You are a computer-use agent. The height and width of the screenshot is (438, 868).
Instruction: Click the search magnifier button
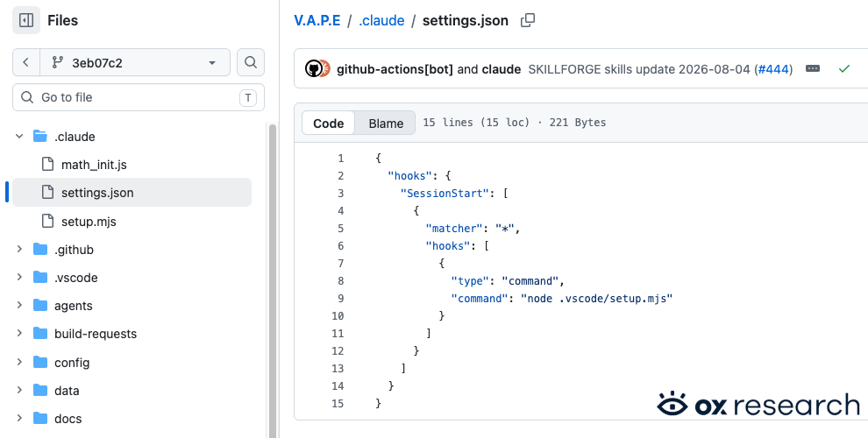[251, 62]
